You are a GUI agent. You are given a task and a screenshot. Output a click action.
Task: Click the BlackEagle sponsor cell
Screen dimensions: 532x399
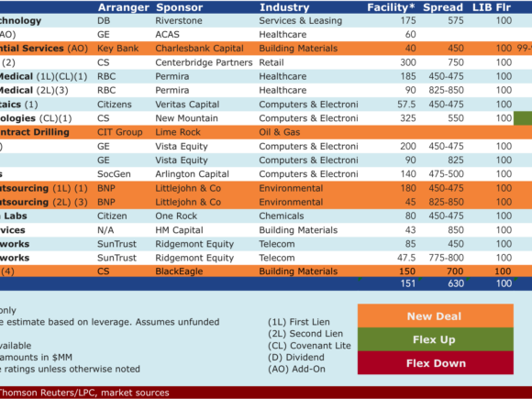(x=179, y=272)
